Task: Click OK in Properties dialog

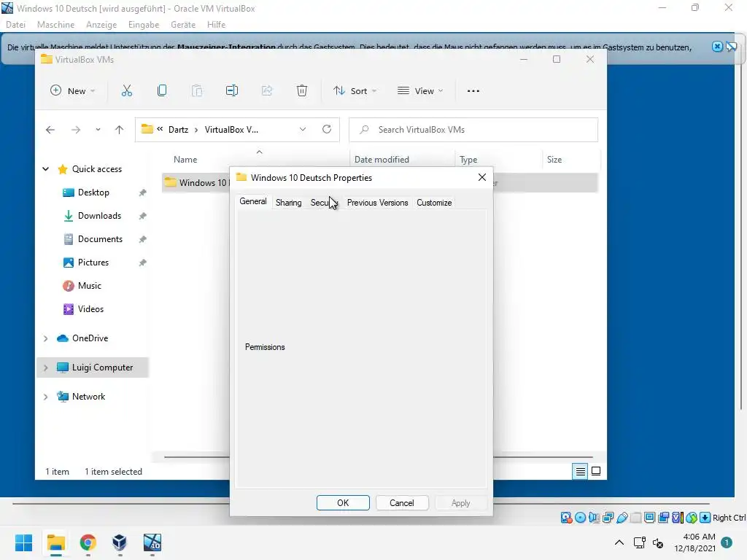Action: [x=343, y=503]
